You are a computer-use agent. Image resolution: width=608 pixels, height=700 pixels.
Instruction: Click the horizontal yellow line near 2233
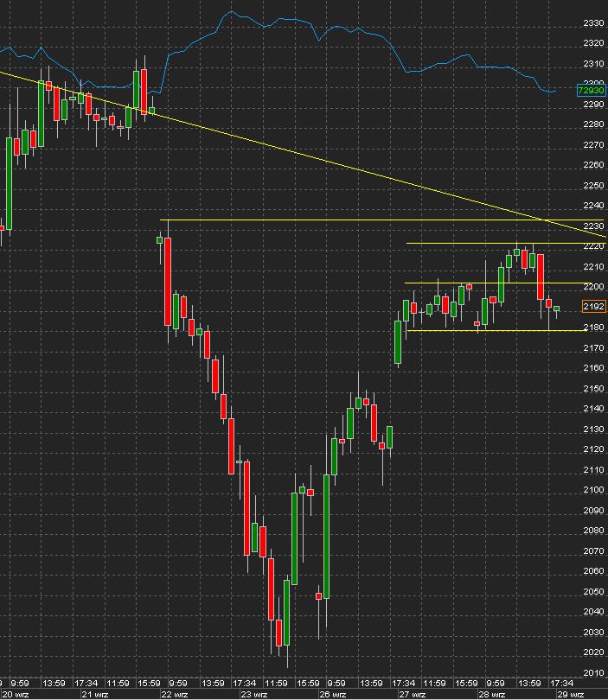[x=346, y=220]
